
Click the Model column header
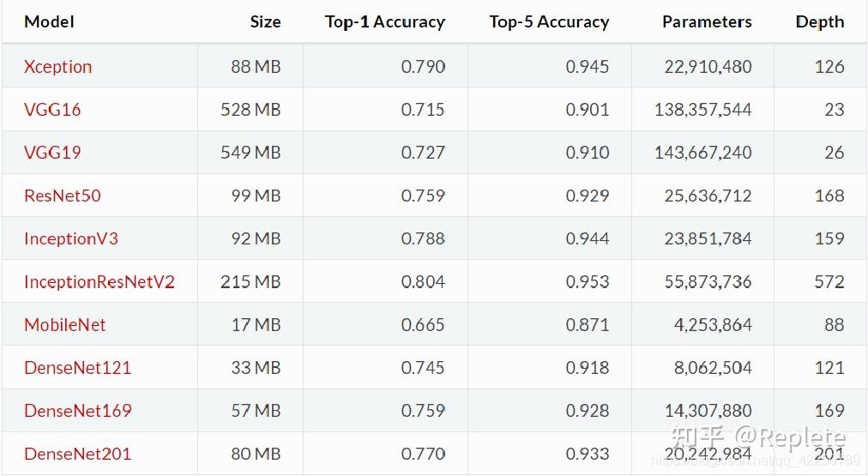49,21
